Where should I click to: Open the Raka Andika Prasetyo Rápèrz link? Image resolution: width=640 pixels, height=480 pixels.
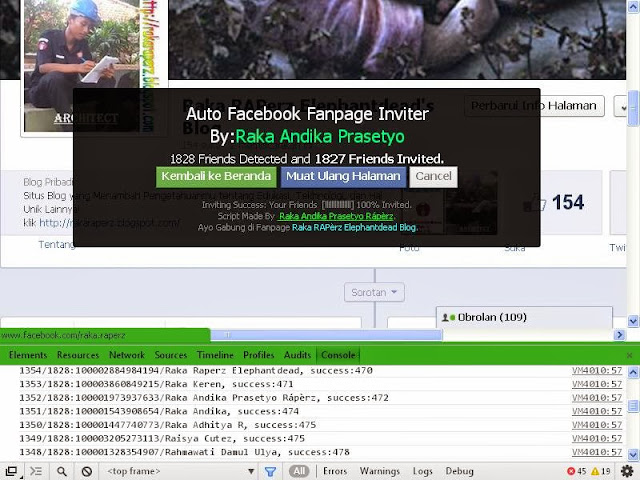point(336,216)
